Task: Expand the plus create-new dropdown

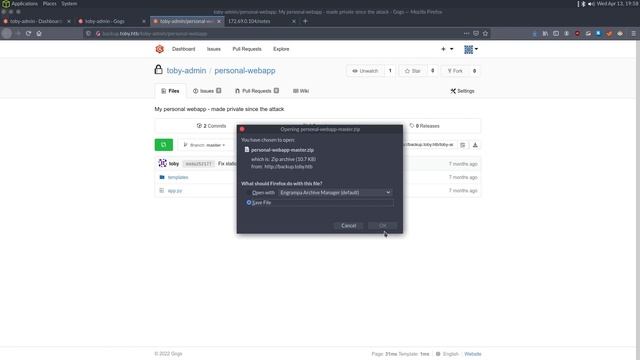Action: click(447, 49)
